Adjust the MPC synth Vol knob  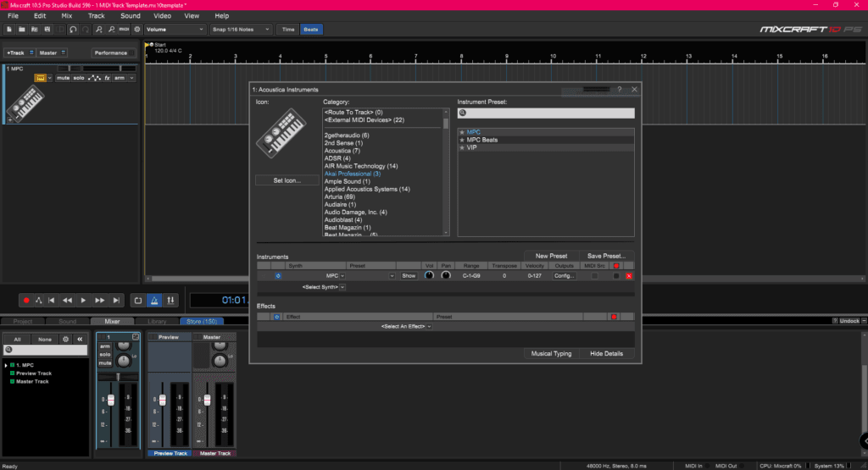pyautogui.click(x=429, y=275)
